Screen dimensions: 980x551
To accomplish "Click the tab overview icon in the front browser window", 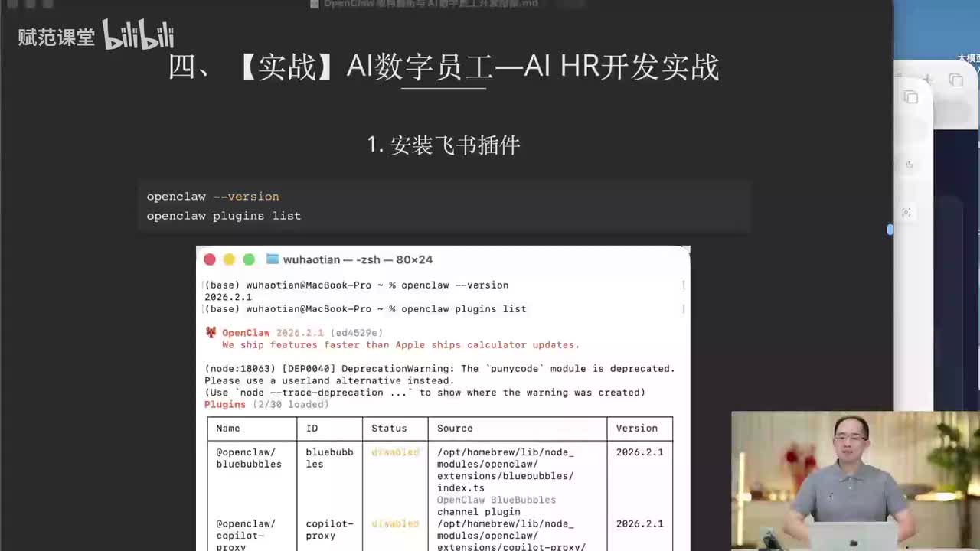I will click(x=910, y=97).
